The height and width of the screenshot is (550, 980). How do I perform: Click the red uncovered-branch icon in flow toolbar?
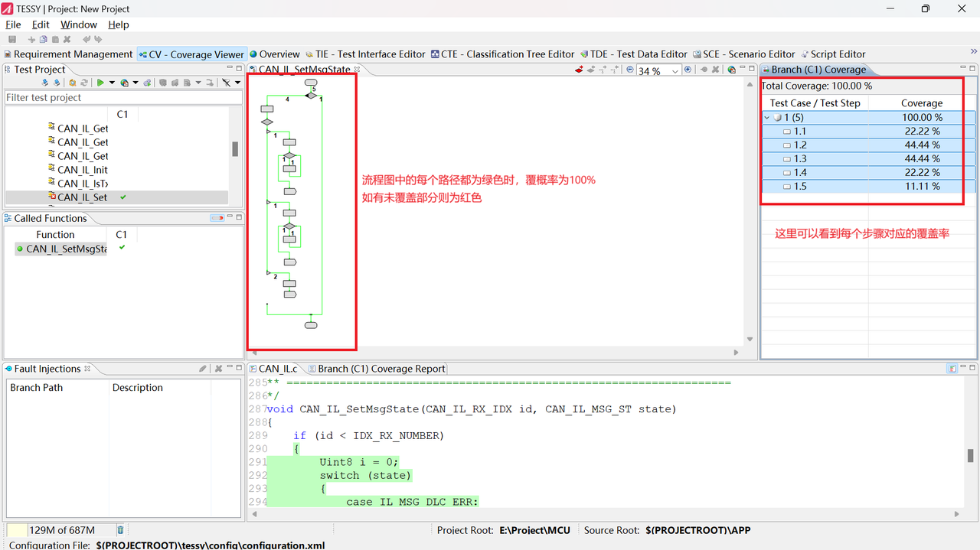click(x=580, y=69)
